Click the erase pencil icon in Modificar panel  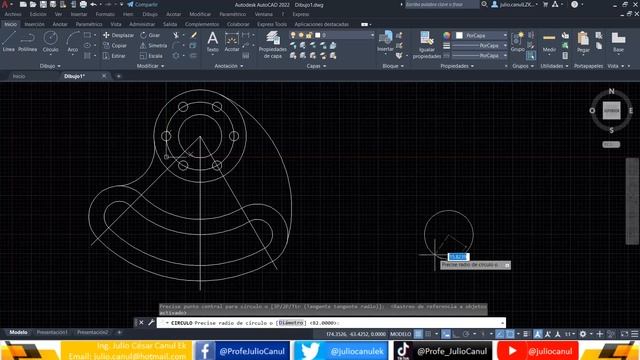[x=194, y=35]
